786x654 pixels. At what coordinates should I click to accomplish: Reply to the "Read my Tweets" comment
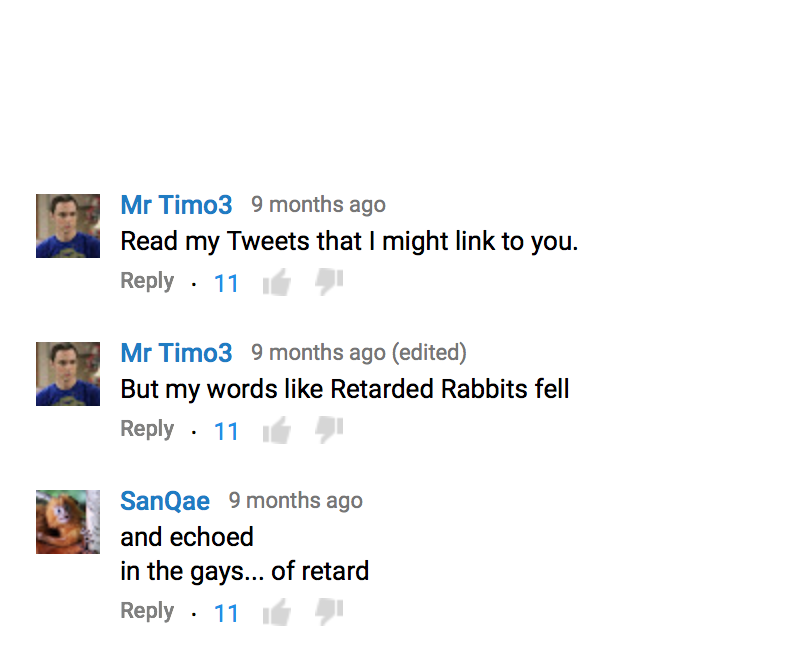click(x=147, y=281)
